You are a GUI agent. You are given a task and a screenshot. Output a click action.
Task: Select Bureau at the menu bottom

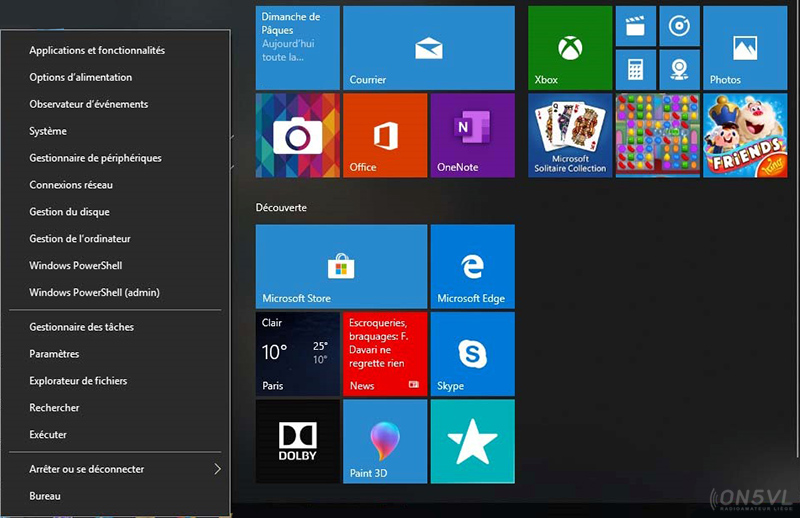tap(115, 496)
